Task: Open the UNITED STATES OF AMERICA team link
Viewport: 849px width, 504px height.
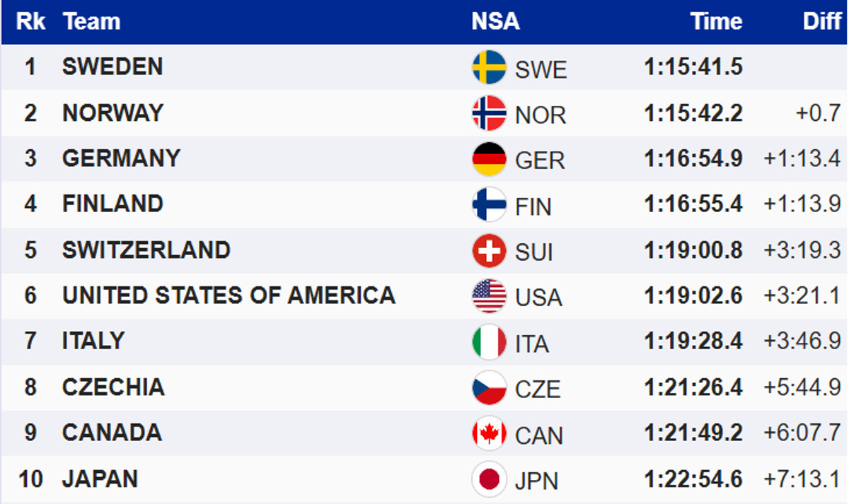Action: [229, 295]
